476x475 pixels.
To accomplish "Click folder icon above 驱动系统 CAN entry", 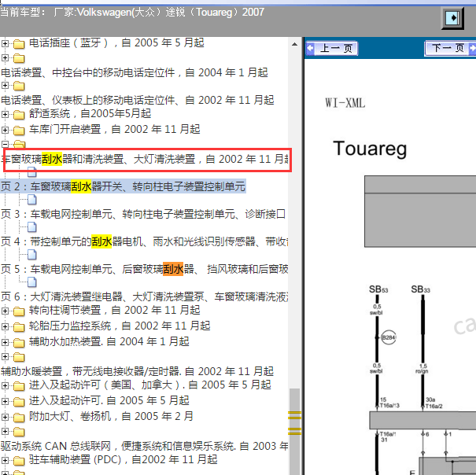I will click(19, 432).
